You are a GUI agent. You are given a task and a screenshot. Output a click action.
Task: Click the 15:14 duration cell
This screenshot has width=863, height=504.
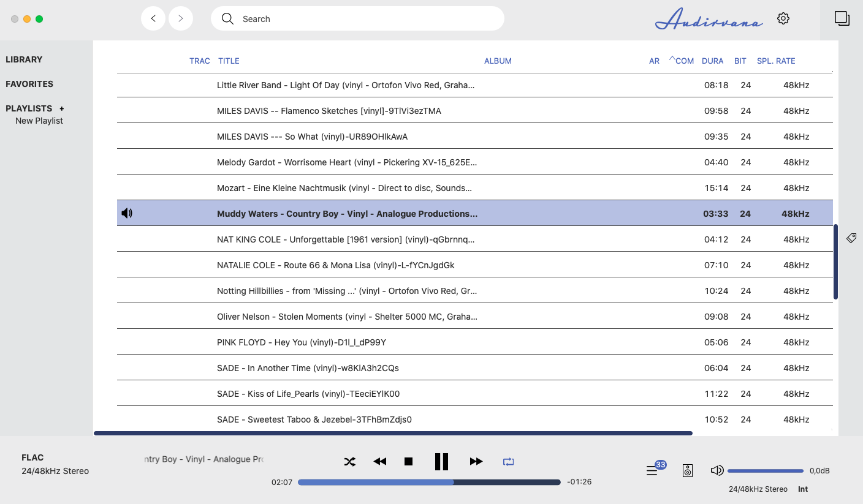(x=717, y=188)
